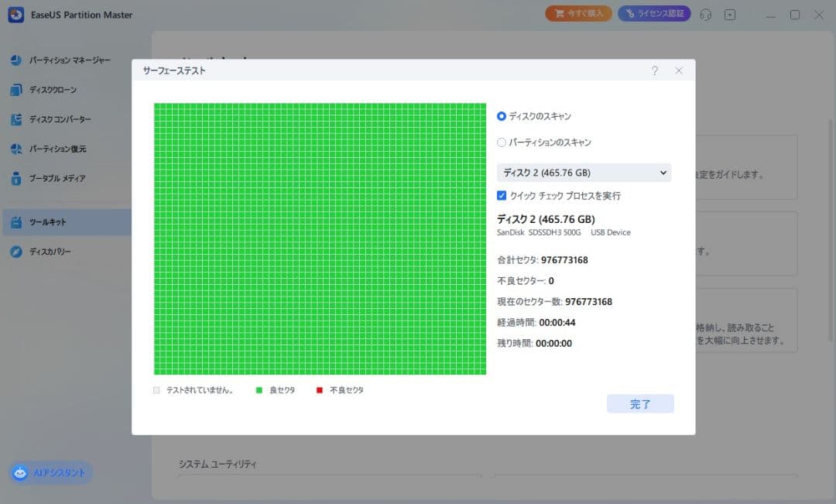Open the title bar dropdown arrow menu
The height and width of the screenshot is (504, 836).
point(730,15)
